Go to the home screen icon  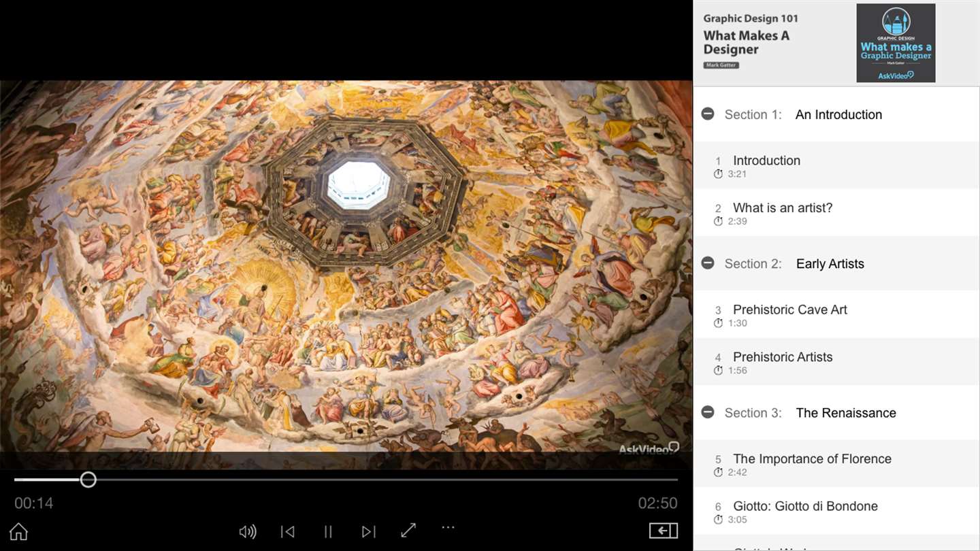tap(18, 531)
